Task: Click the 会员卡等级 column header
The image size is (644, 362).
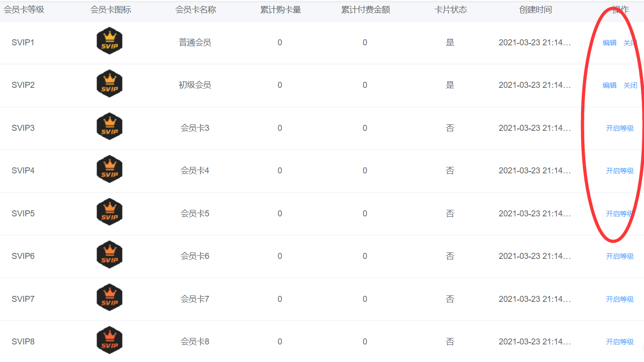Action: (x=24, y=10)
